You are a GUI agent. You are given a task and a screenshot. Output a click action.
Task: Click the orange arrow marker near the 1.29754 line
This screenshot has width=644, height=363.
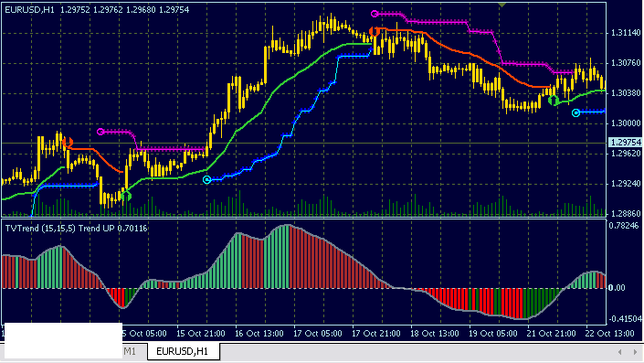(x=68, y=143)
